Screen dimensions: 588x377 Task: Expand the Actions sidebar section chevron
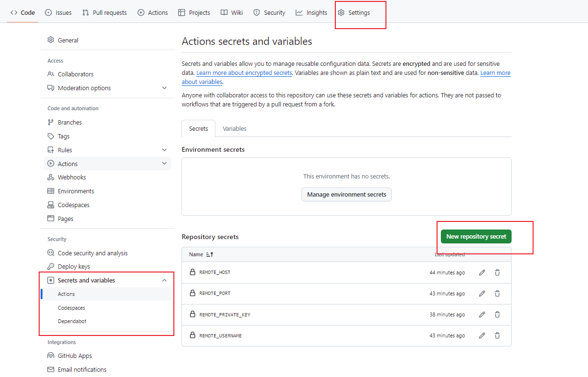164,164
